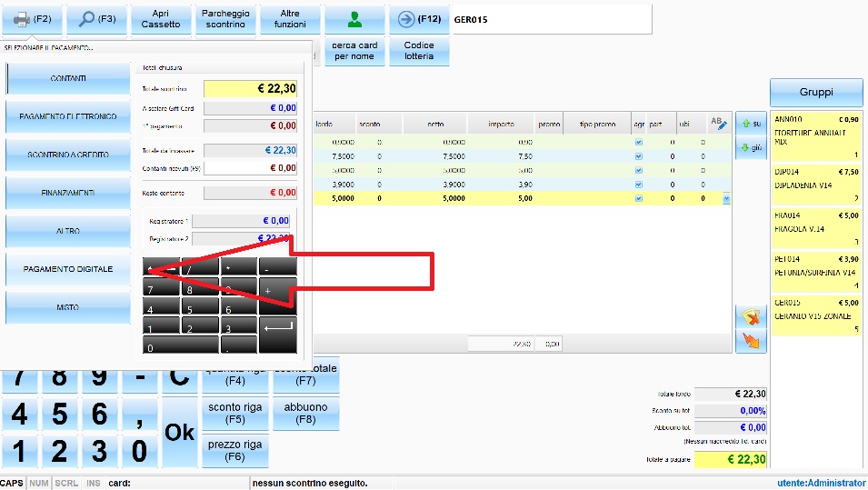Screen dimensions: 868x490
Task: Choose SCONTRINO A CREDITO option
Action: (68, 155)
